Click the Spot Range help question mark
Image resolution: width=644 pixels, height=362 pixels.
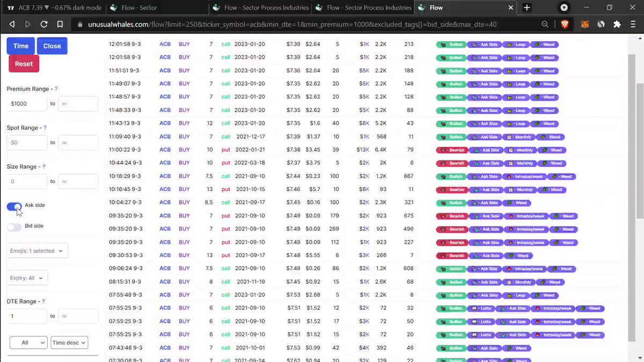[45, 128]
